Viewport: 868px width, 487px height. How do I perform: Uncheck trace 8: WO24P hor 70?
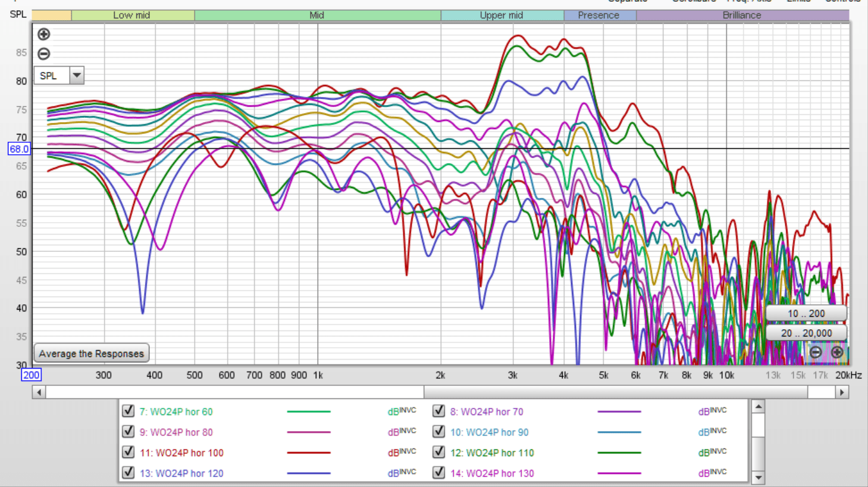coord(438,411)
